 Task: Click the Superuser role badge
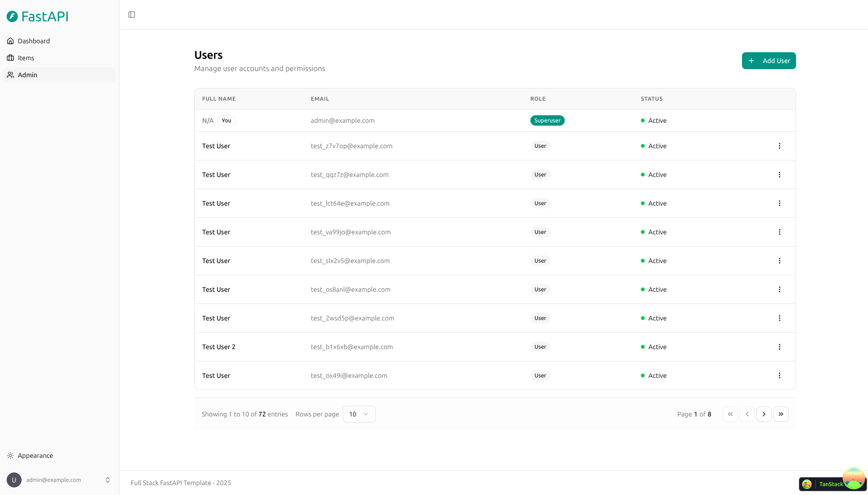click(547, 120)
